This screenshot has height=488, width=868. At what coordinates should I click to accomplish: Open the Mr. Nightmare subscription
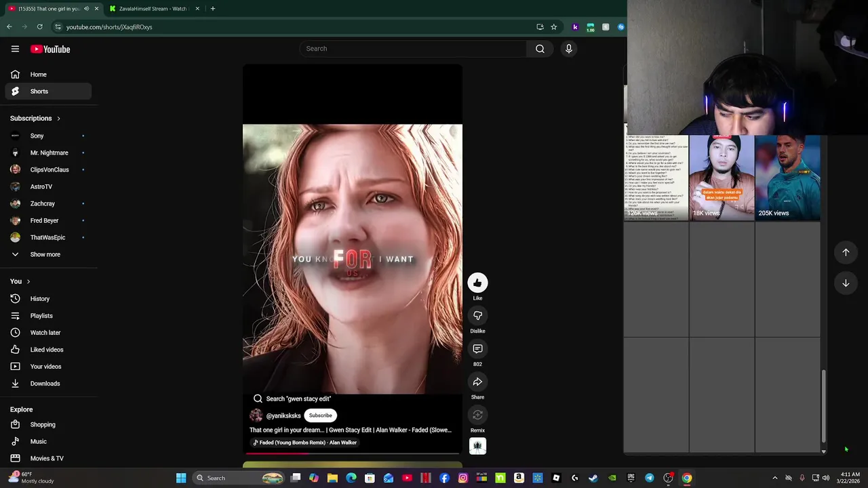[x=47, y=152]
